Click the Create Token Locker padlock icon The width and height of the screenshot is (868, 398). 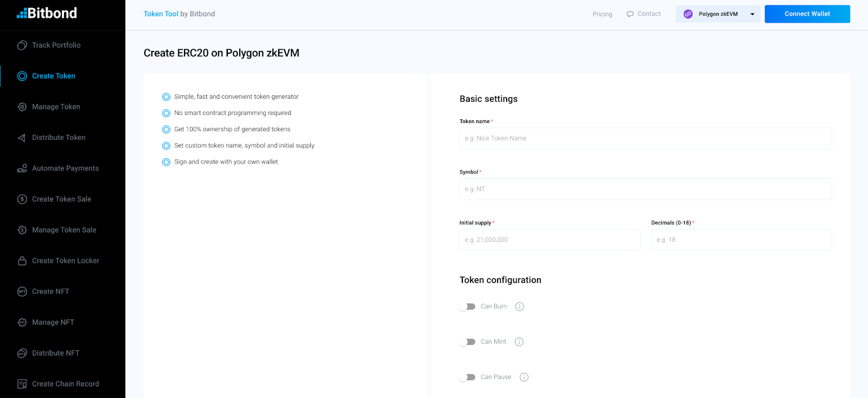click(x=22, y=261)
